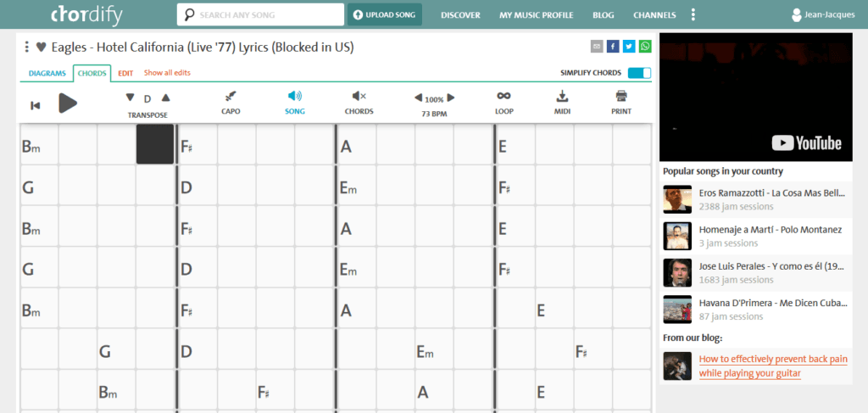Decrease the tempo with the left arrow
This screenshot has width=868, height=413.
[419, 98]
